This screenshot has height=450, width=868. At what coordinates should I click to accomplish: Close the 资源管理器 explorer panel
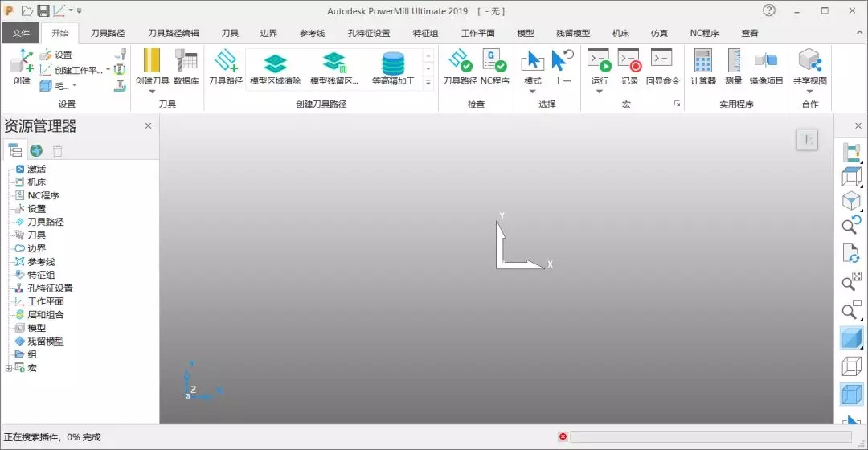click(148, 125)
